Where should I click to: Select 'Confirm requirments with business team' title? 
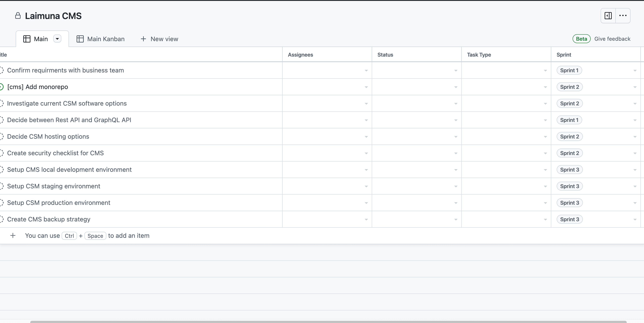pos(66,70)
